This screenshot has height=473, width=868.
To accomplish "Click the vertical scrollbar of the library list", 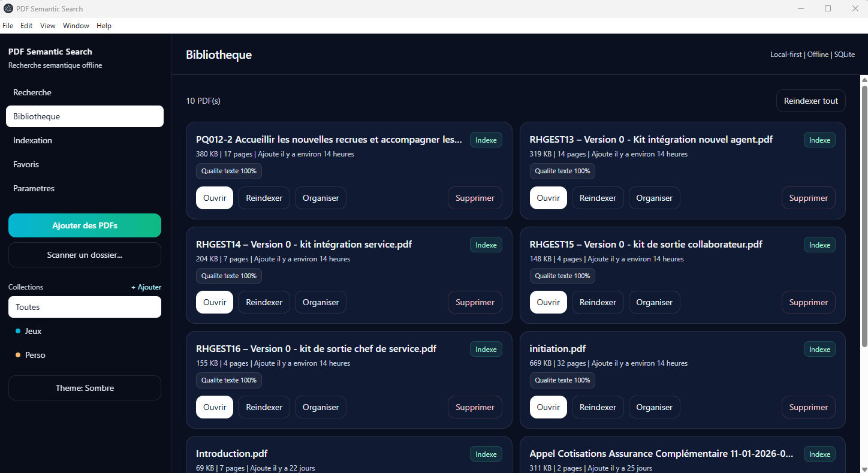I will (x=864, y=216).
